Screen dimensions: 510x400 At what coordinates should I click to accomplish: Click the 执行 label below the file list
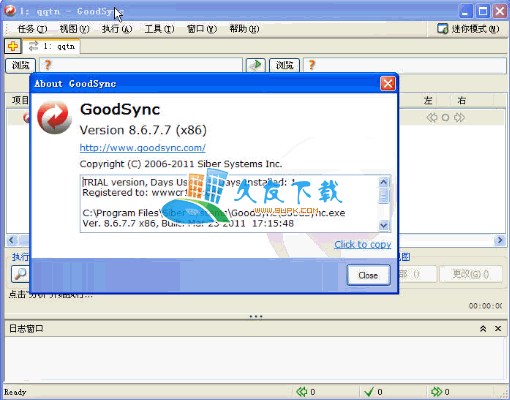point(21,257)
